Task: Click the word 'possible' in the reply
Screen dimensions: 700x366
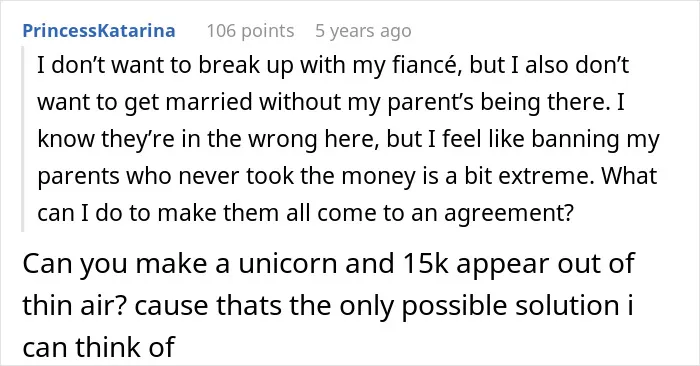Action: (454, 307)
